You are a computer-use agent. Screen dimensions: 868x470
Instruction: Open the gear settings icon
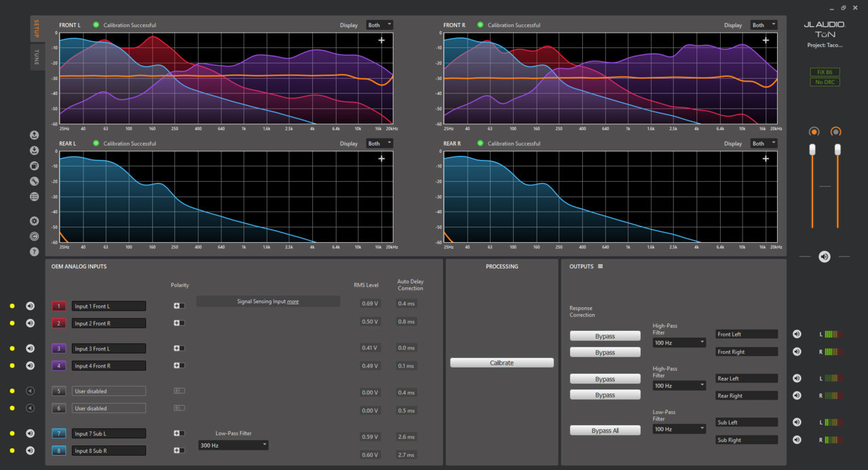click(35, 221)
